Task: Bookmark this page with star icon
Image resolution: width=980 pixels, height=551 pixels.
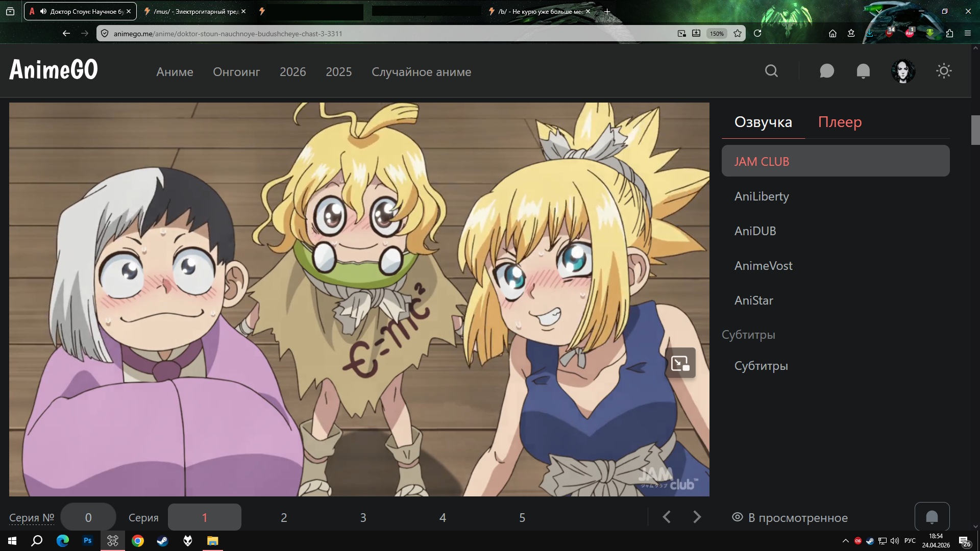Action: [738, 33]
